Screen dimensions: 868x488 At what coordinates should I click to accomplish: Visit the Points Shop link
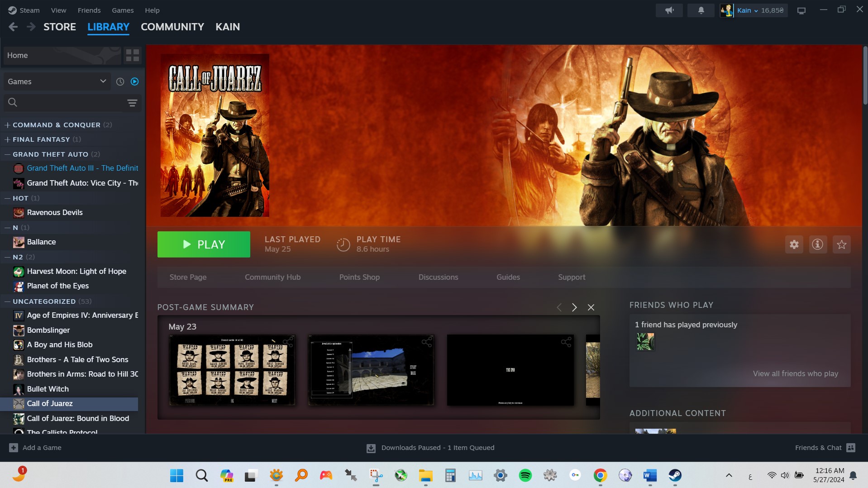point(359,277)
